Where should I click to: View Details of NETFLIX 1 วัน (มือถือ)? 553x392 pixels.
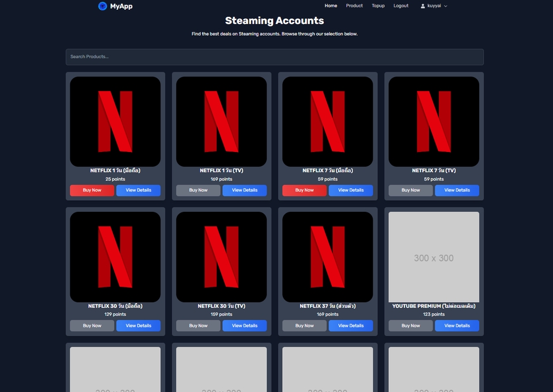[x=138, y=191]
